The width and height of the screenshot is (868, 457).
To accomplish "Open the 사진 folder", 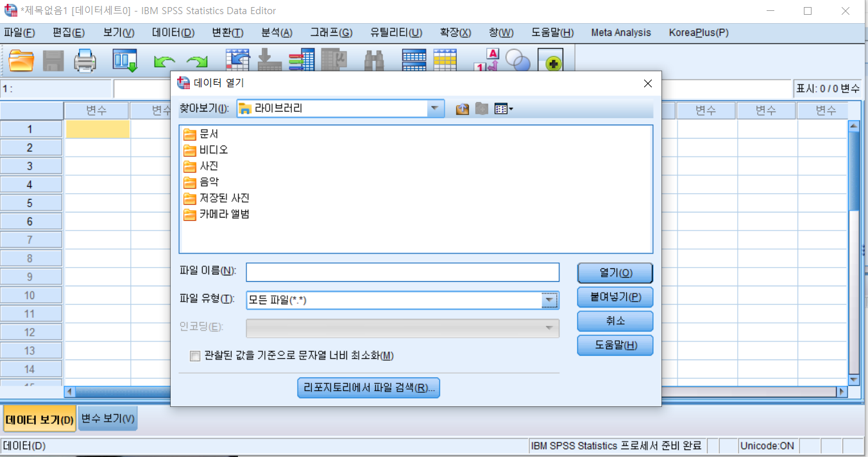I will pyautogui.click(x=201, y=166).
